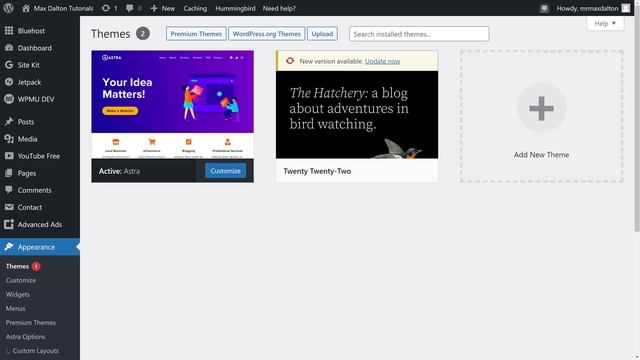Open Widgets under Appearance
Image resolution: width=640 pixels, height=360 pixels.
(x=18, y=294)
